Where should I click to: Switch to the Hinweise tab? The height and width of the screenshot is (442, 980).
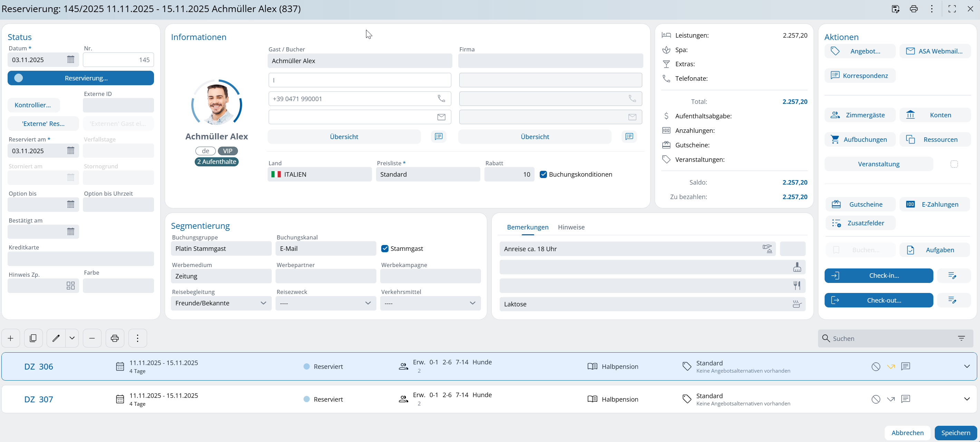(571, 227)
